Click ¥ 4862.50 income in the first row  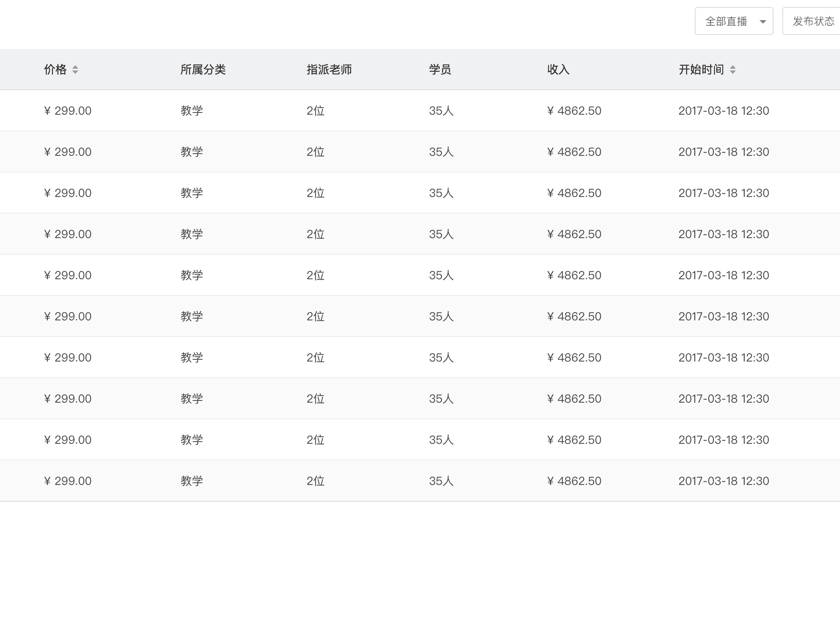pyautogui.click(x=574, y=111)
